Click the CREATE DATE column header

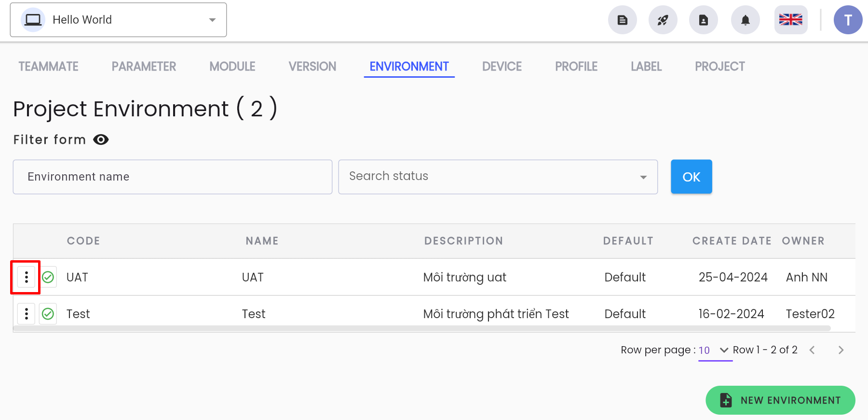coord(732,241)
